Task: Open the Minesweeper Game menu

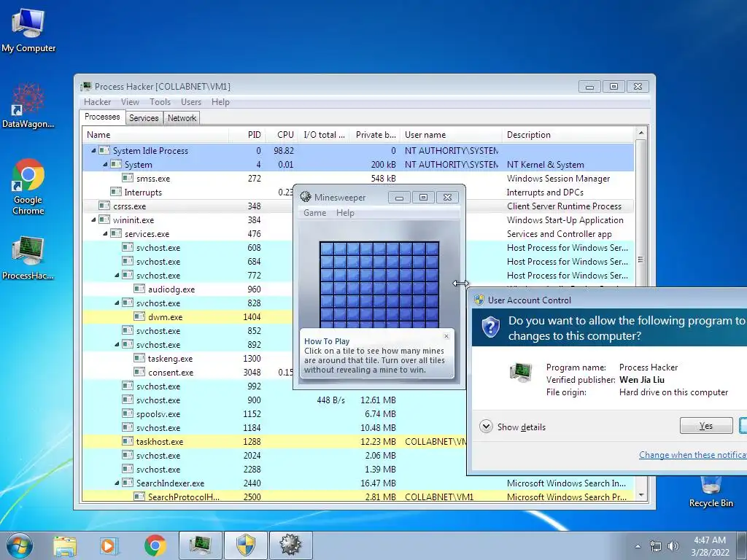Action: pos(315,213)
